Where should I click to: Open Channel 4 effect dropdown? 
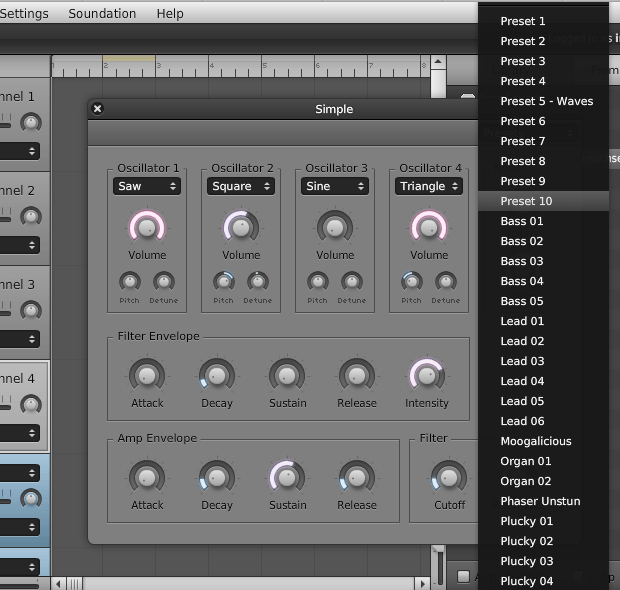20,433
